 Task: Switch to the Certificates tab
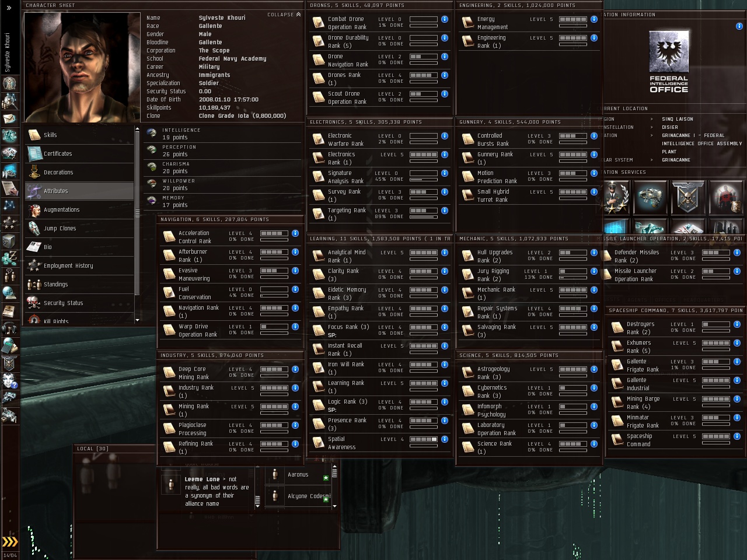pyautogui.click(x=79, y=153)
